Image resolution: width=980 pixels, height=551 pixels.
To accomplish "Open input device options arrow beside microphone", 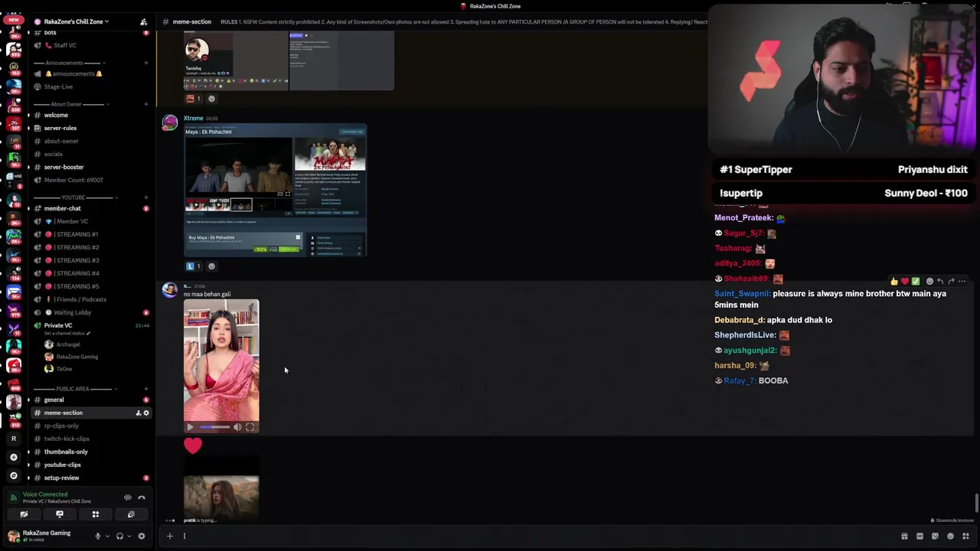I will (x=107, y=536).
